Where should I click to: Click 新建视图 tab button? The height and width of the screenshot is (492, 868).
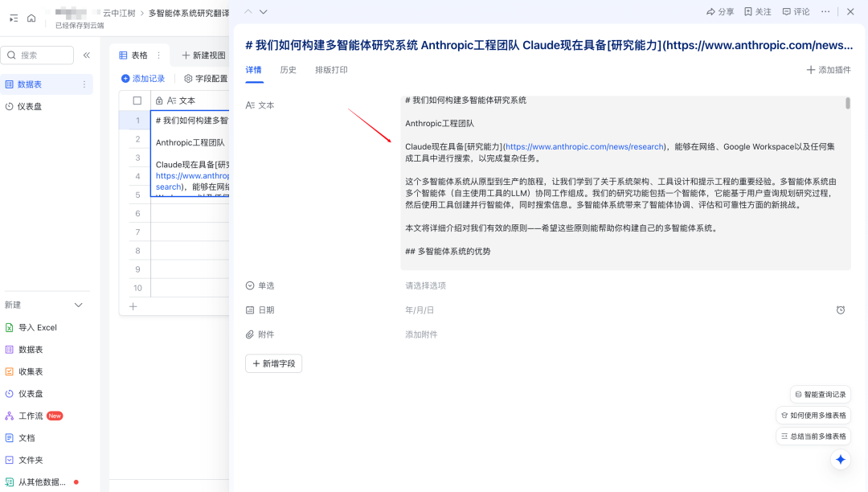click(x=203, y=55)
